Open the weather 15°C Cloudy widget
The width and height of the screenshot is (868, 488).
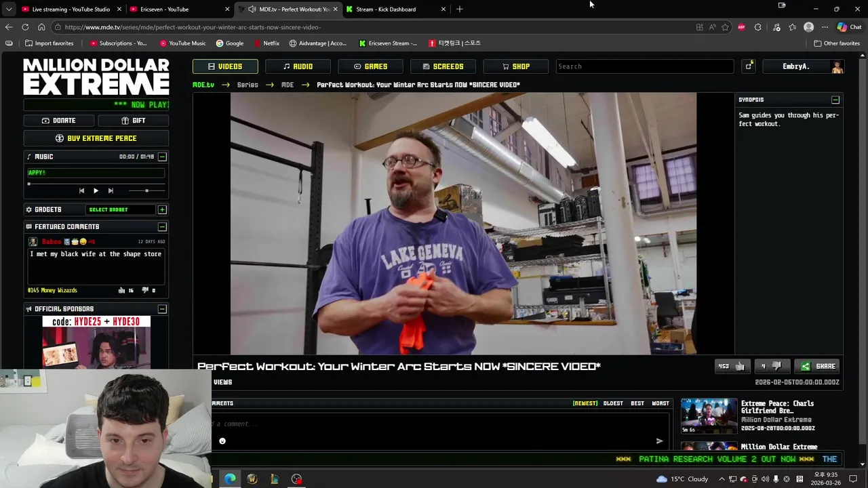point(682,479)
